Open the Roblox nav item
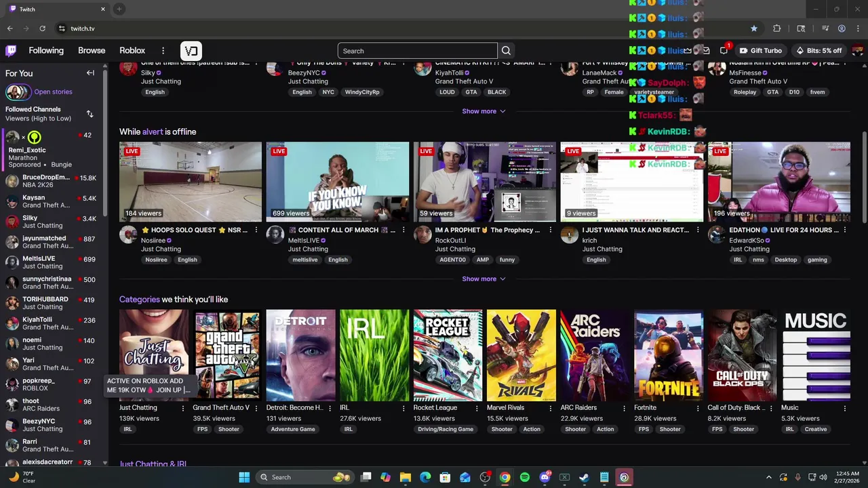Image resolution: width=868 pixels, height=488 pixels. point(132,51)
